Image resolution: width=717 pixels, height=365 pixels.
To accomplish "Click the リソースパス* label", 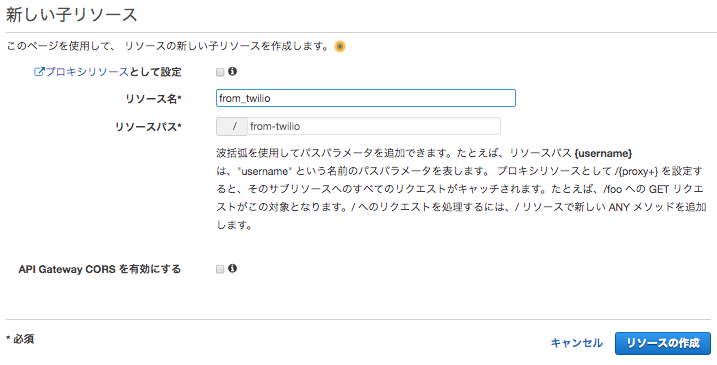I will point(148,127).
